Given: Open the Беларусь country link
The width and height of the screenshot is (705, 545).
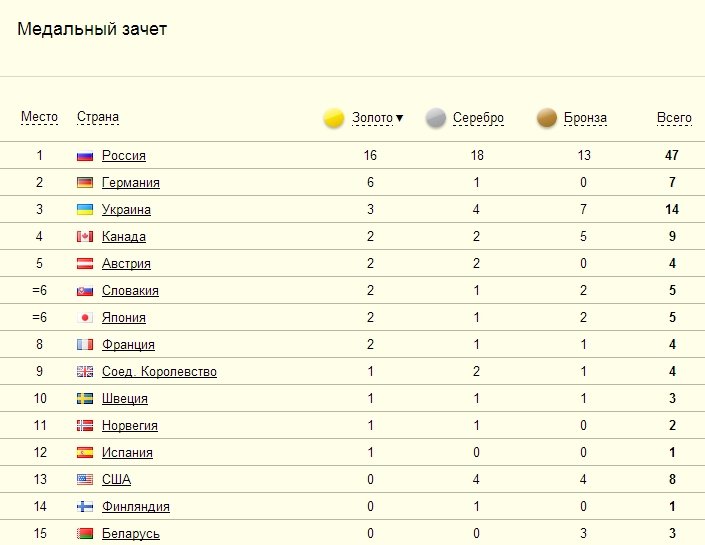Looking at the screenshot, I should point(131,533).
